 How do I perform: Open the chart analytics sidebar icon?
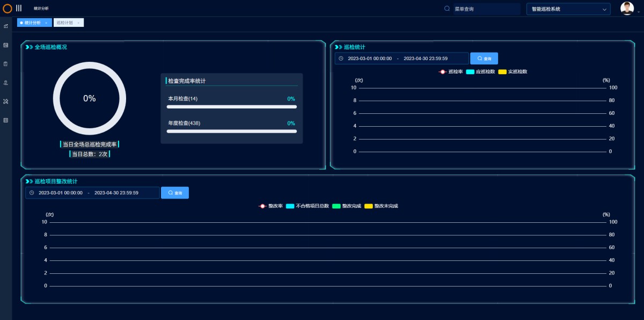point(6,26)
